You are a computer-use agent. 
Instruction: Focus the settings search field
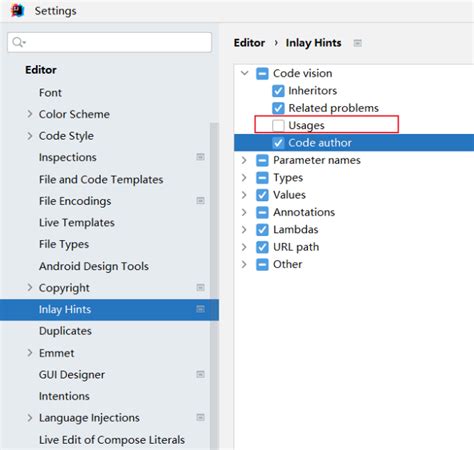pos(110,42)
